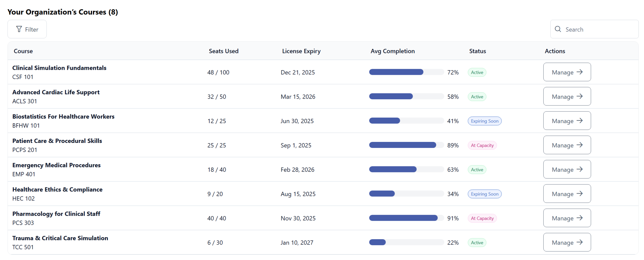
Task: Click Active badge for CSF 101
Action: [x=477, y=72]
